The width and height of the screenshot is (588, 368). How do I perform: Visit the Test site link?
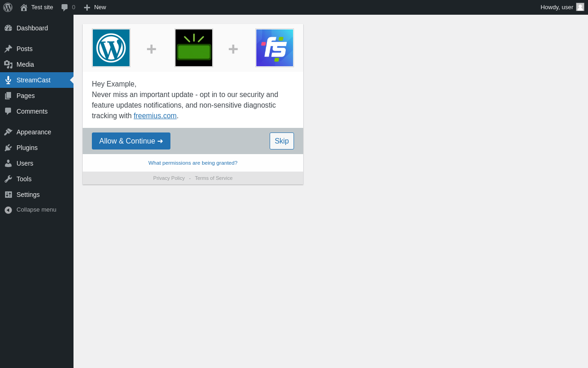coord(42,7)
